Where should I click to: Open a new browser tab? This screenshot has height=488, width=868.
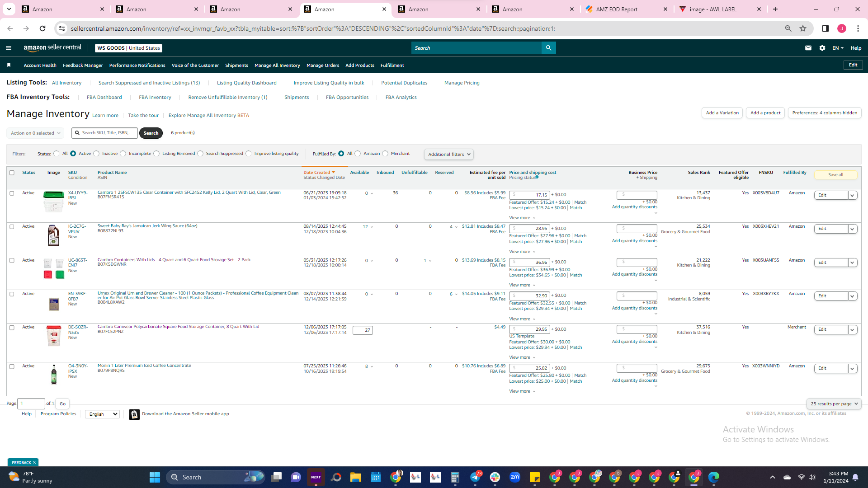(775, 9)
